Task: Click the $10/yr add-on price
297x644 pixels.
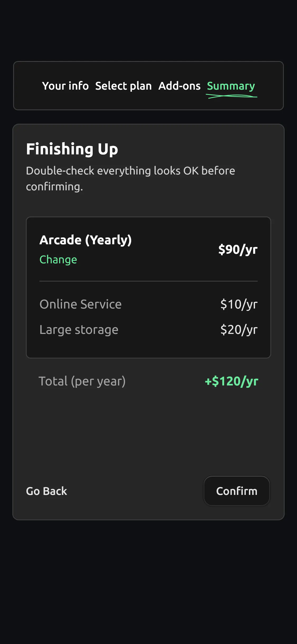Action: tap(239, 304)
